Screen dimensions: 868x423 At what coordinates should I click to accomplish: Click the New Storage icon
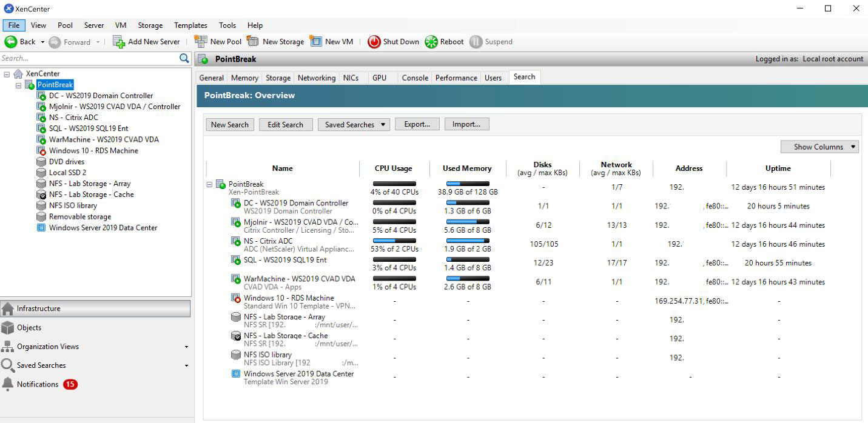252,41
